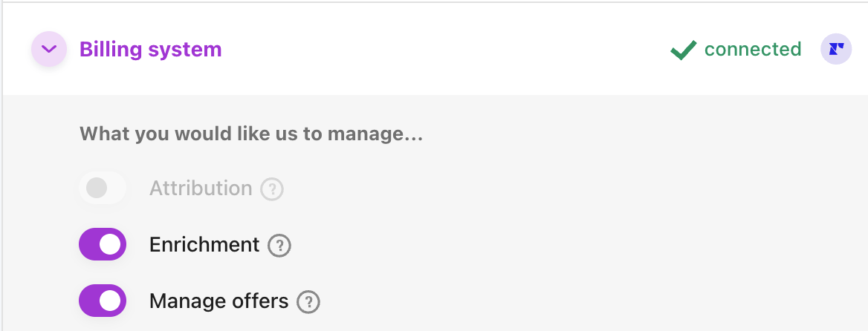The image size is (868, 331).
Task: Toggle the disabled Attribution switch
Action: 103,189
